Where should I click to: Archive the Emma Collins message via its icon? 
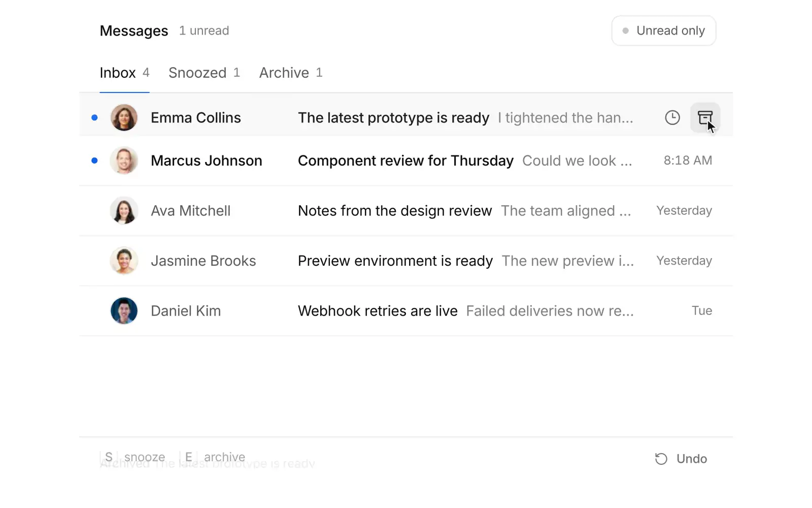tap(705, 118)
